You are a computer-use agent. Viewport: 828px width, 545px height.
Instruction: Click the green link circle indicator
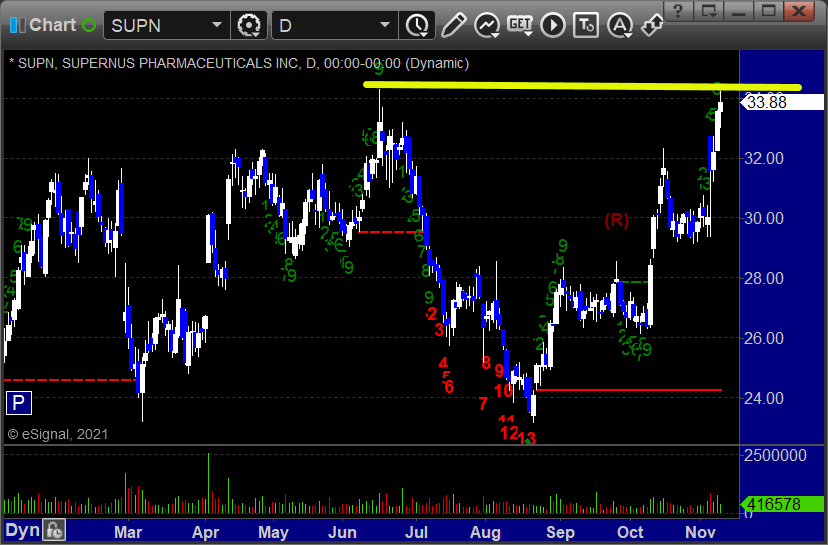89,25
